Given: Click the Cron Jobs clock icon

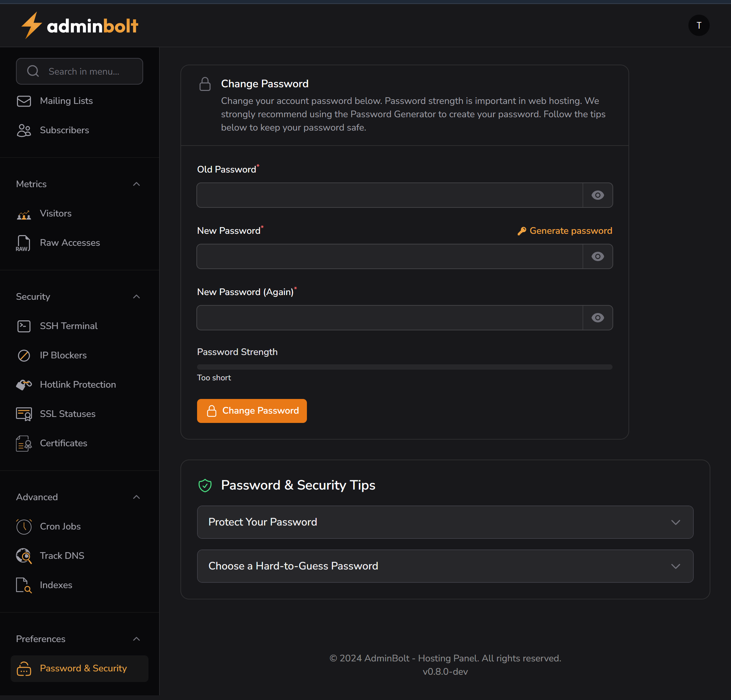Looking at the screenshot, I should tap(24, 526).
